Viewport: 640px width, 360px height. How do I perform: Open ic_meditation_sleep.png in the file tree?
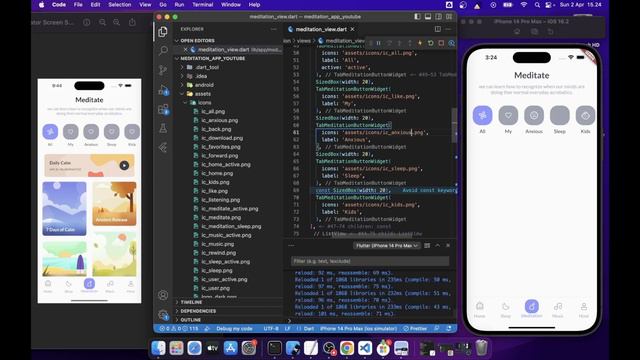click(231, 227)
